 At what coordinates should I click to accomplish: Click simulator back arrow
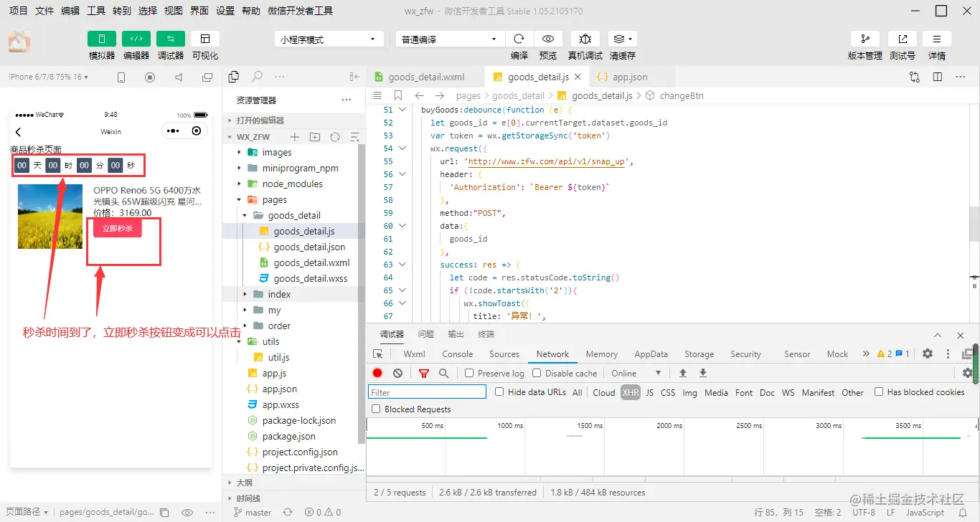click(19, 132)
